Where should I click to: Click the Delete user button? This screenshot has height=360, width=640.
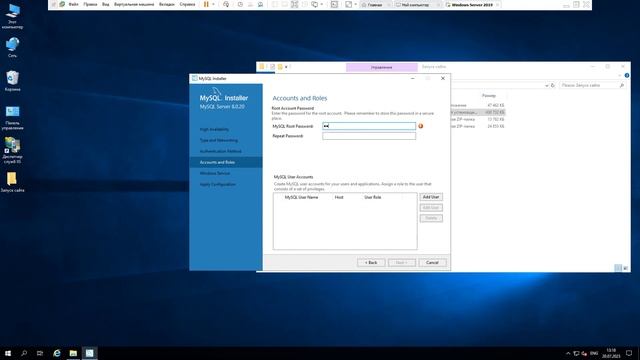pyautogui.click(x=431, y=218)
